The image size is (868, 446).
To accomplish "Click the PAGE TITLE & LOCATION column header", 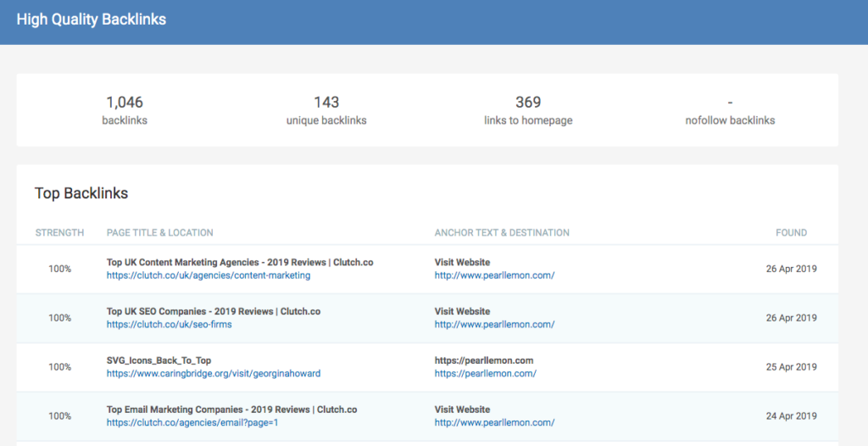I will click(x=160, y=232).
